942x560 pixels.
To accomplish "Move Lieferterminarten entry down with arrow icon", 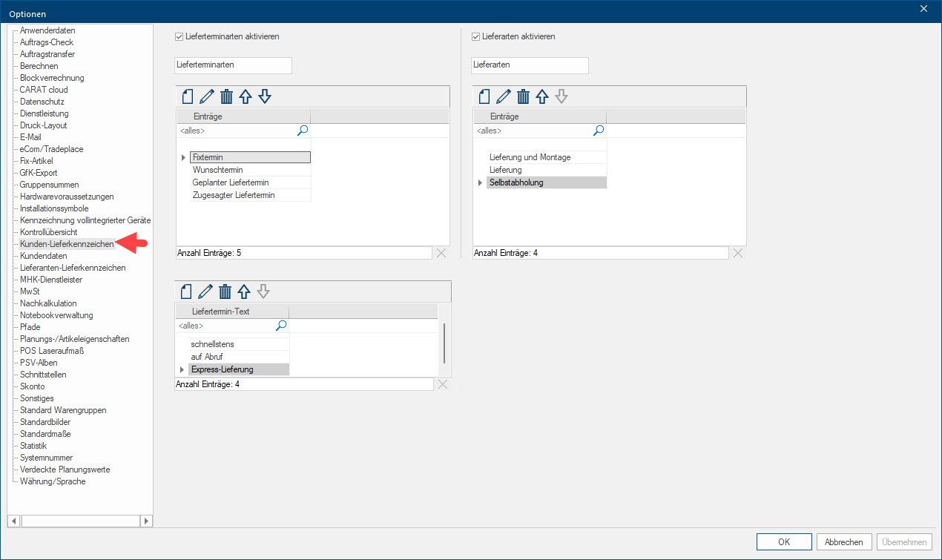I will (265, 96).
